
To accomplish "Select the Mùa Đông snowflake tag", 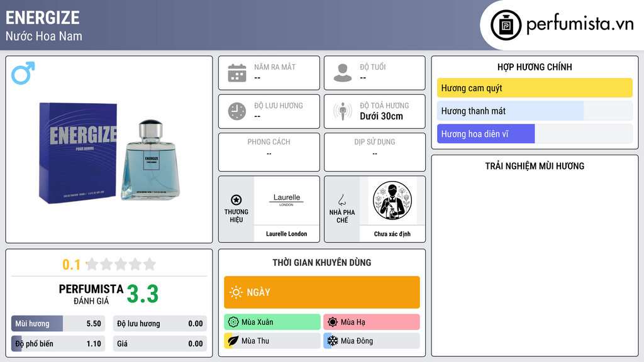I will click(x=372, y=341).
